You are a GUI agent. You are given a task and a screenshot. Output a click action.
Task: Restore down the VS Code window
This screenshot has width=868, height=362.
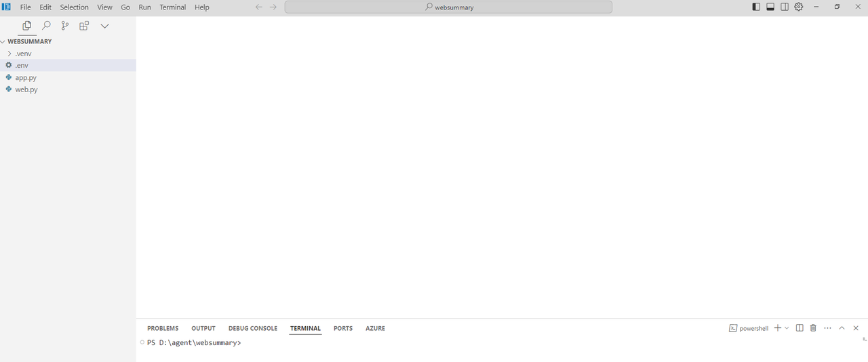(x=837, y=7)
